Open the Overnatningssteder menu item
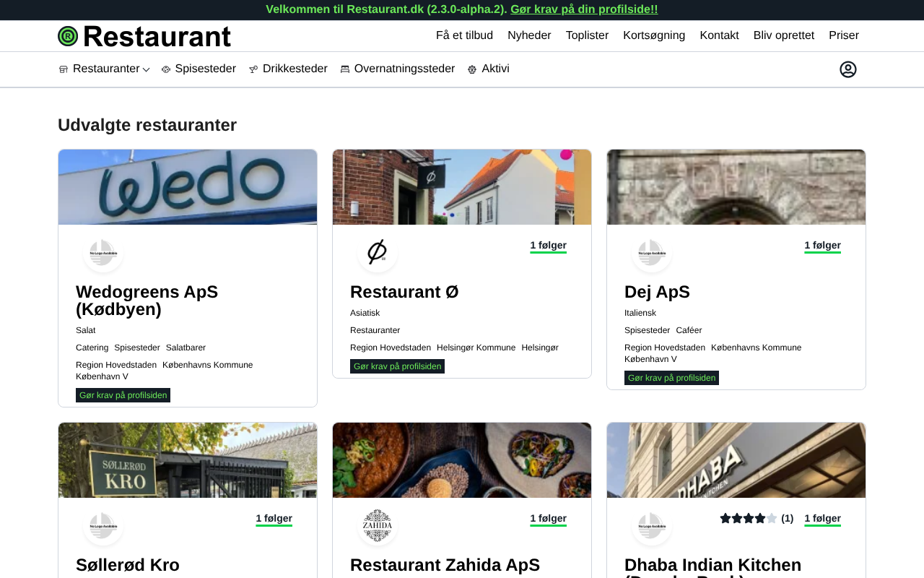 [404, 69]
